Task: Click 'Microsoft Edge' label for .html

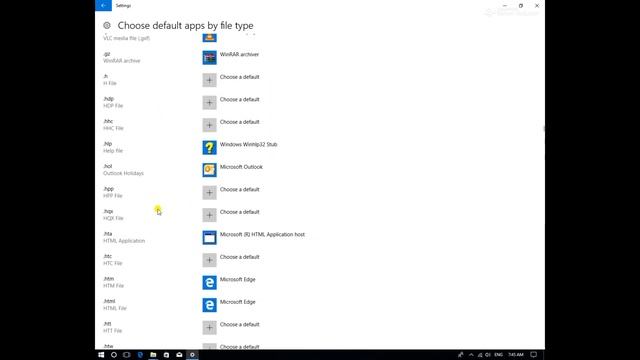Action: pyautogui.click(x=238, y=301)
